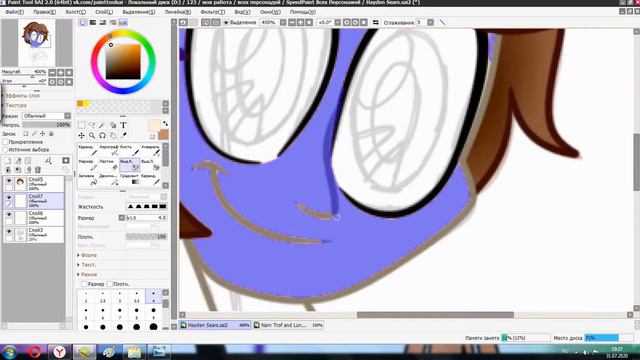The width and height of the screenshot is (640, 360).
Task: Delete the selected layer with trash icon
Action: click(x=38, y=169)
